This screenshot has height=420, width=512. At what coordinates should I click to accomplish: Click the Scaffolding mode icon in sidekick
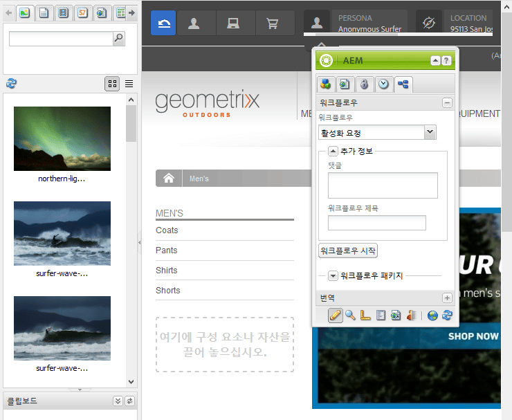[381, 315]
